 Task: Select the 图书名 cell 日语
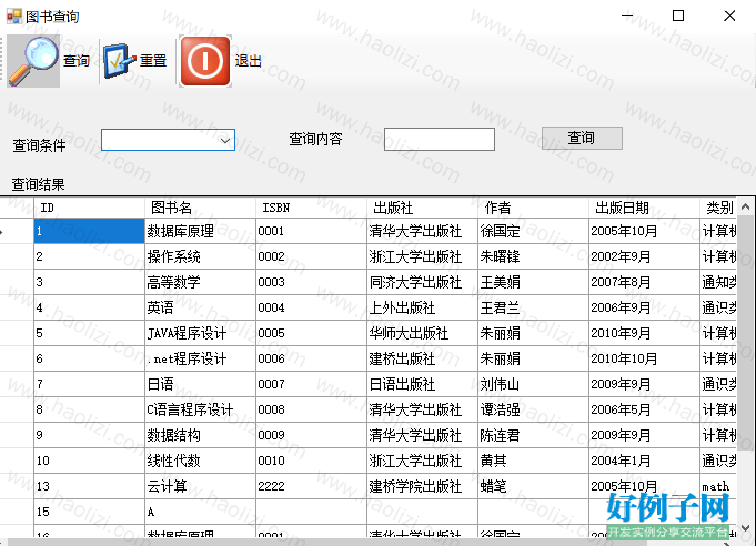pos(200,384)
